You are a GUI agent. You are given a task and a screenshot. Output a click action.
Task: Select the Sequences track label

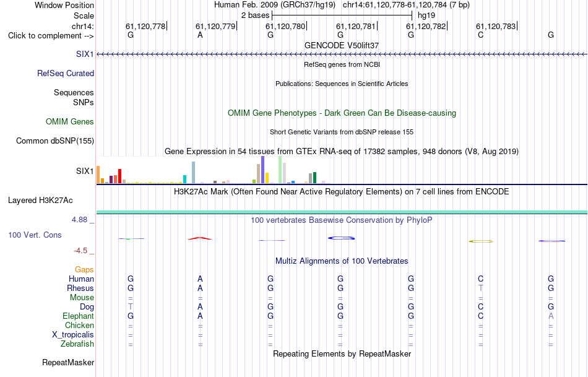[74, 93]
